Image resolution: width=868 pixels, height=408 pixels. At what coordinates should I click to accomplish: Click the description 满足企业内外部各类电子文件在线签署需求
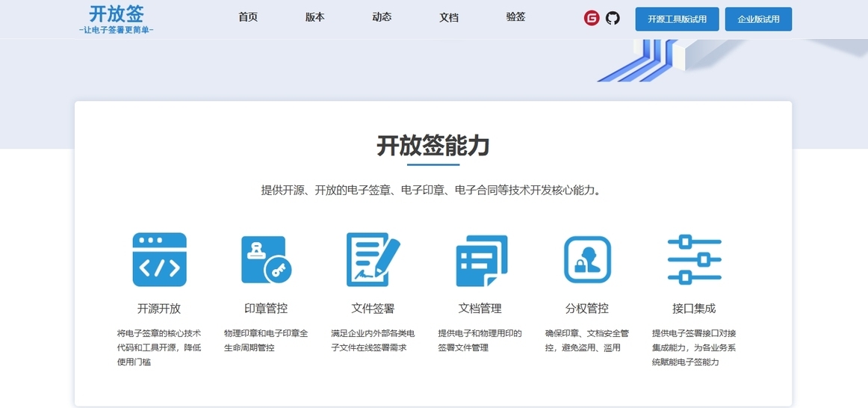pos(373,341)
